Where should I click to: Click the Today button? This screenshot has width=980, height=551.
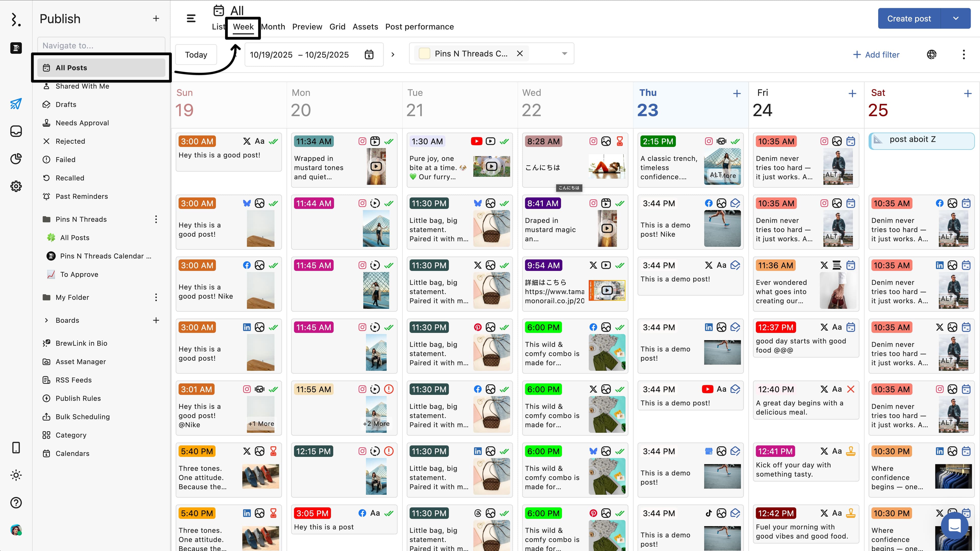(x=196, y=55)
